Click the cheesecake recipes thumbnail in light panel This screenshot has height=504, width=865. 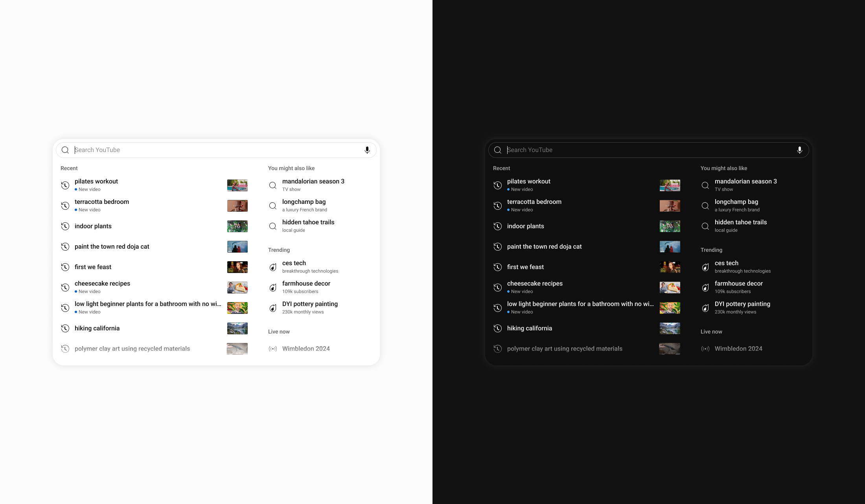click(x=237, y=288)
